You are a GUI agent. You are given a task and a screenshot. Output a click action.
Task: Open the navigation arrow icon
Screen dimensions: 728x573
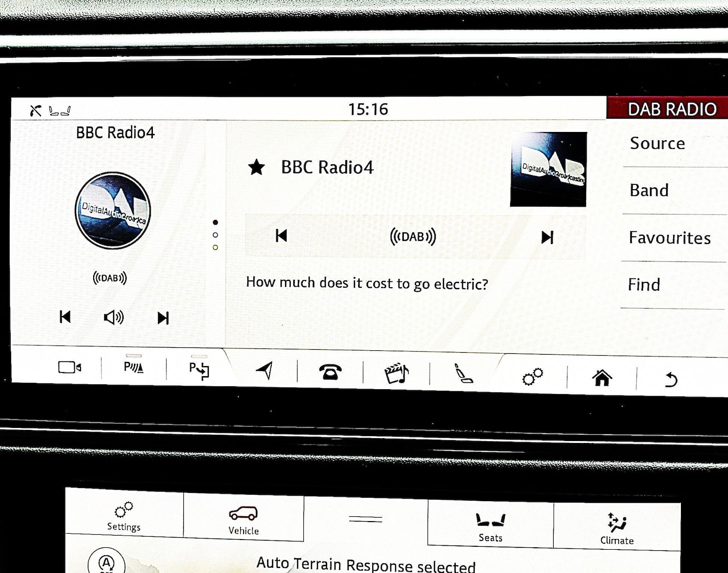(265, 371)
